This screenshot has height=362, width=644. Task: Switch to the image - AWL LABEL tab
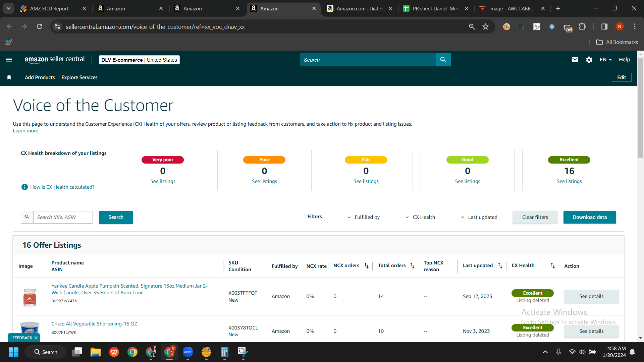pyautogui.click(x=511, y=8)
